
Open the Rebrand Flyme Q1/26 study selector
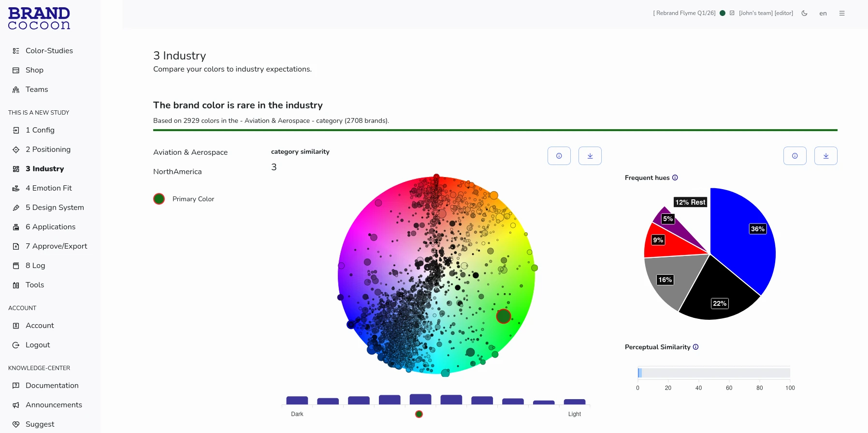684,13
